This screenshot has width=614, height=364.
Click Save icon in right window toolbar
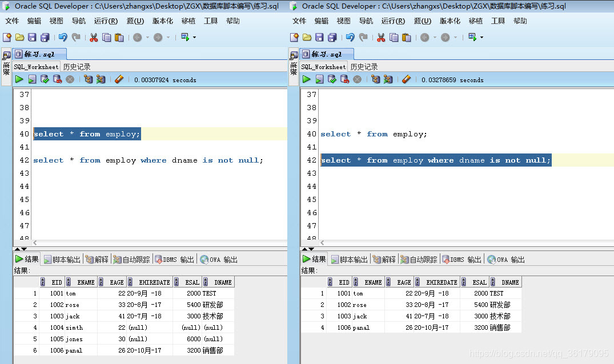coord(319,37)
